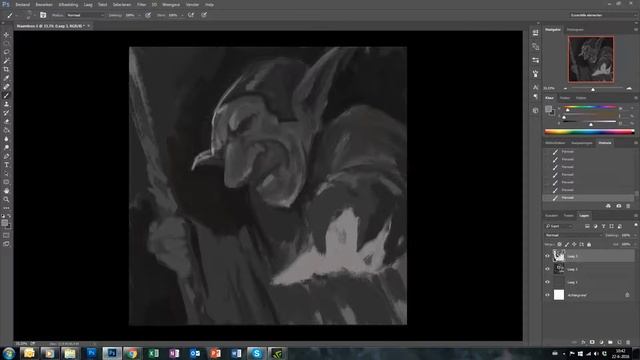Open opacity dropdown in options bar
The image size is (640, 360).
coord(139,15)
